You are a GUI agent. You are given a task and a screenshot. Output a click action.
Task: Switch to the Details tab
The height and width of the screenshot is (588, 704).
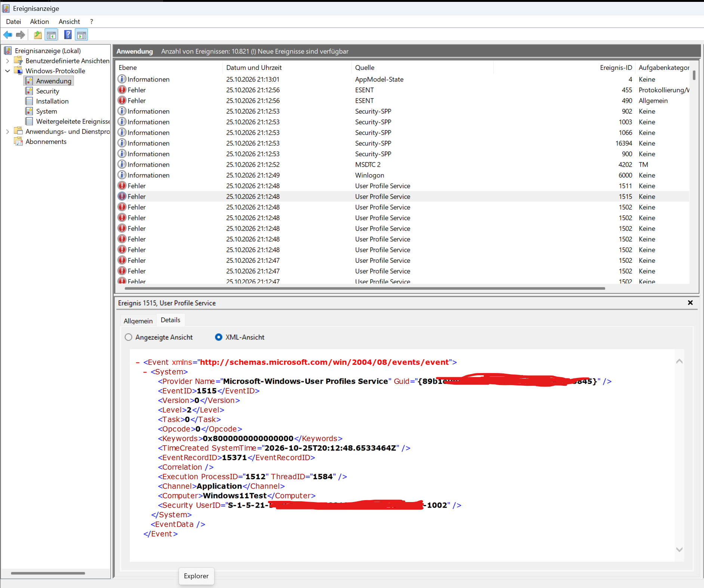(x=170, y=320)
